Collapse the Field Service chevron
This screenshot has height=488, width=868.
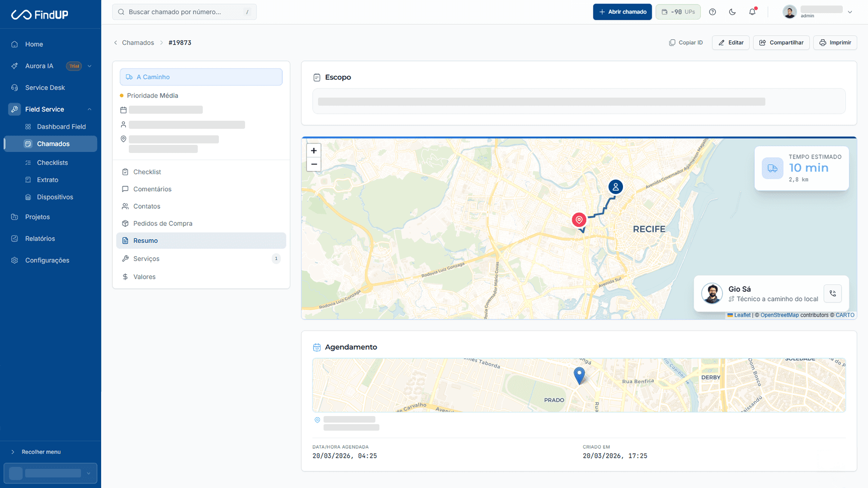pyautogui.click(x=90, y=109)
